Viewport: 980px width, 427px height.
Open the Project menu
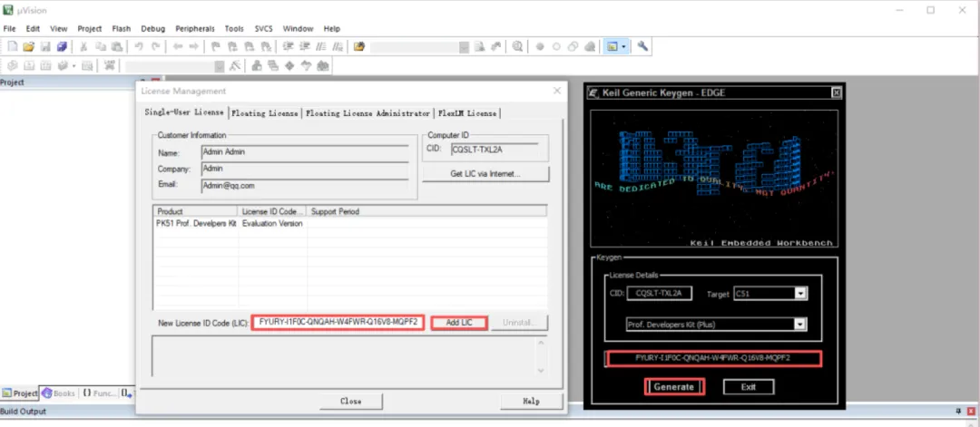(89, 29)
